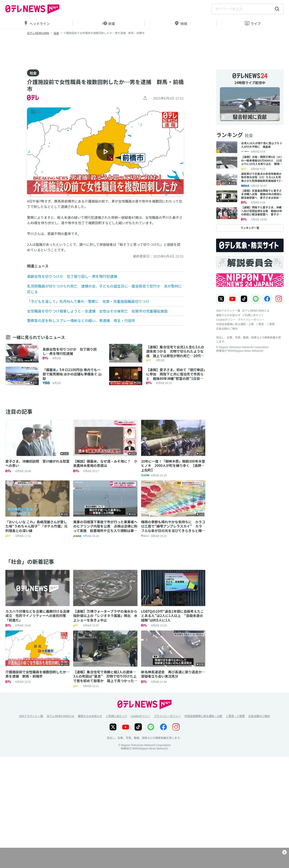
Task: Open the ライブ tab
Action: coord(253,24)
